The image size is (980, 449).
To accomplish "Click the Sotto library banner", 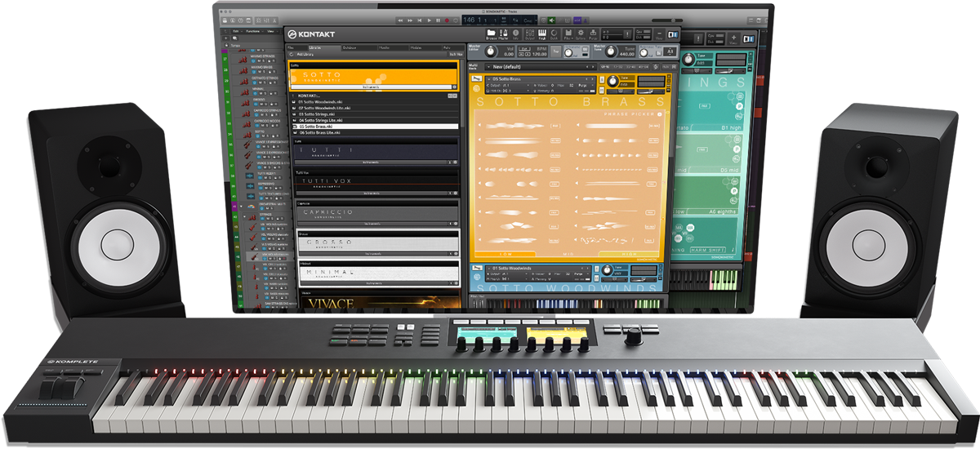I will tap(373, 77).
